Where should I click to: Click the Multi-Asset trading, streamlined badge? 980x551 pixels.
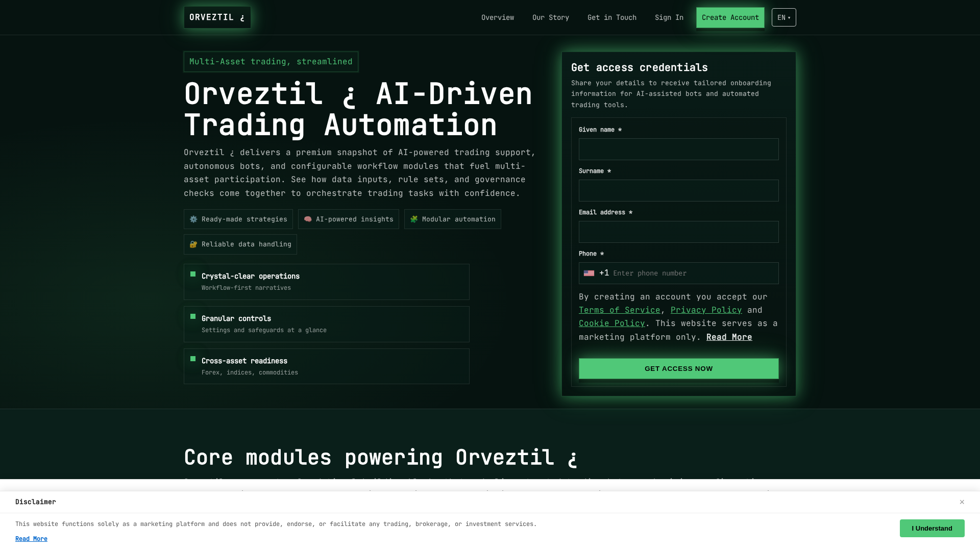coord(271,62)
